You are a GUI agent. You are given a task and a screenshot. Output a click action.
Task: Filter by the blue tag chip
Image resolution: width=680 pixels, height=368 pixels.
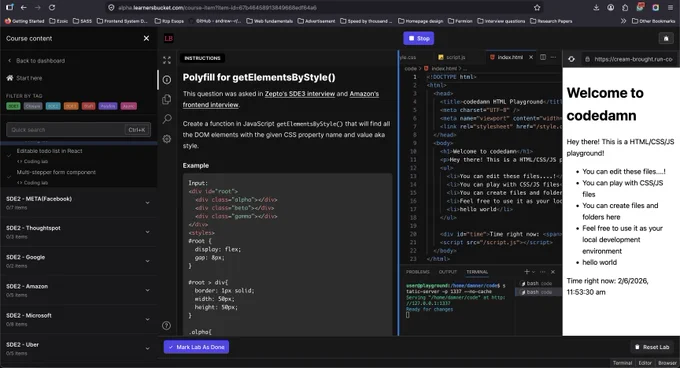53,106
